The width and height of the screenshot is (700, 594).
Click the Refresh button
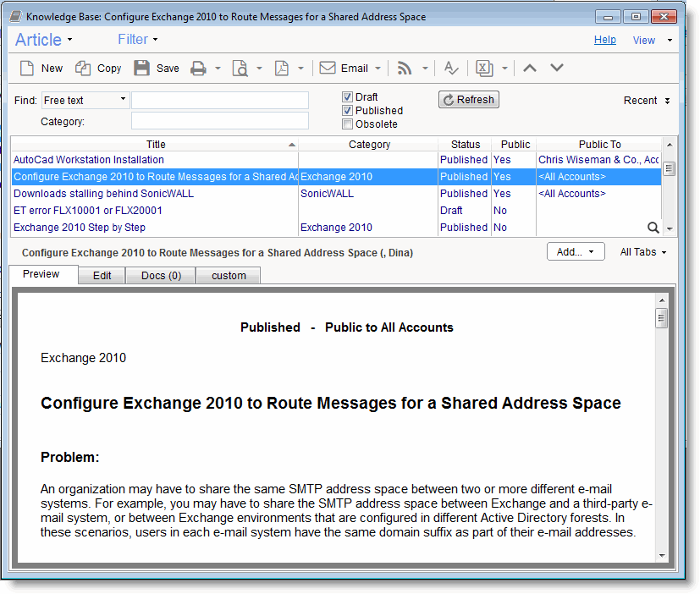tap(468, 99)
